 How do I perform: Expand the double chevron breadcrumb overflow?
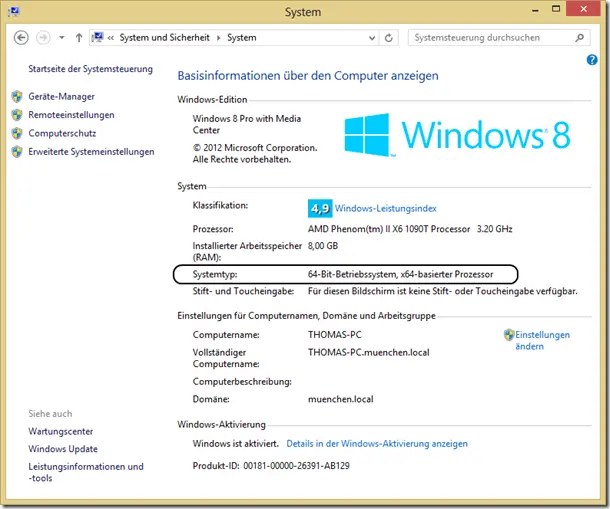click(110, 38)
